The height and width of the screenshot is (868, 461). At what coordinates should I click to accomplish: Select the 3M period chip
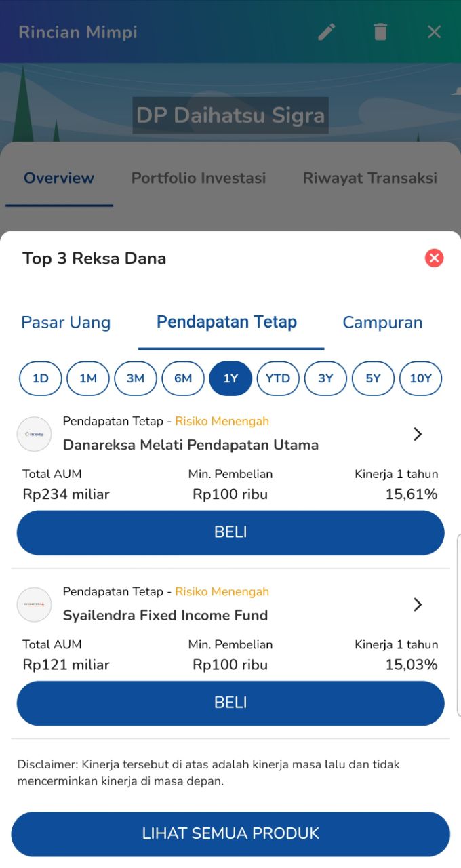tap(136, 378)
